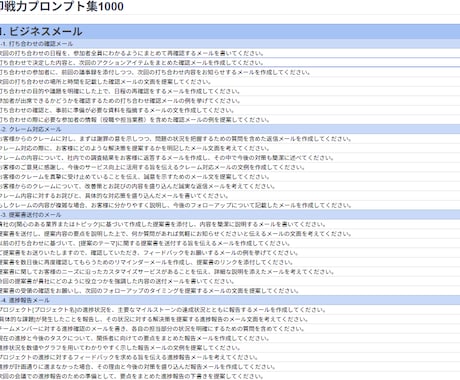Image resolution: width=460 pixels, height=380 pixels.
Task: Select the row mentioning "社内での調査結果"
Action: coord(230,158)
